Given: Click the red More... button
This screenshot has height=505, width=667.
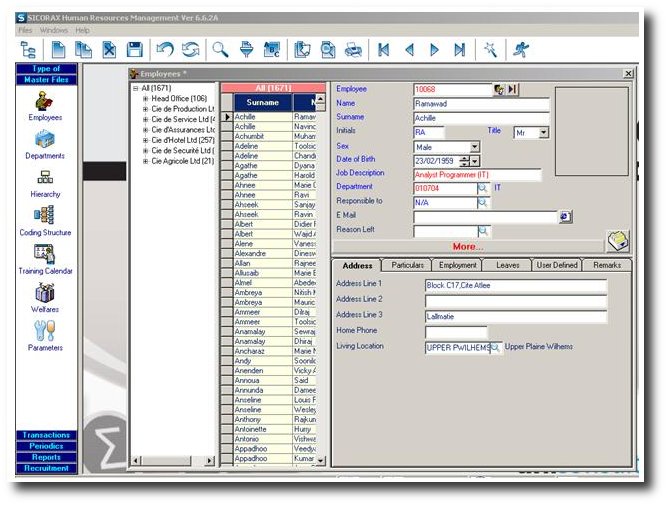Looking at the screenshot, I should 468,246.
